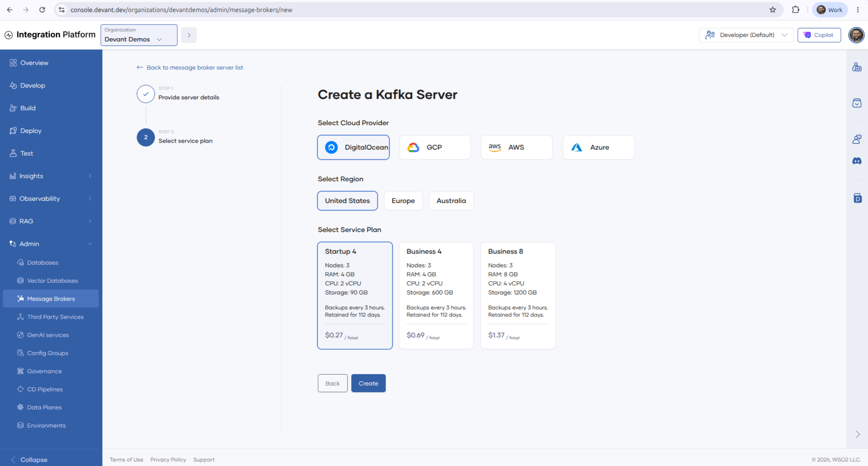The width and height of the screenshot is (868, 466).
Task: Click the CD Pipelines icon
Action: tap(21, 389)
